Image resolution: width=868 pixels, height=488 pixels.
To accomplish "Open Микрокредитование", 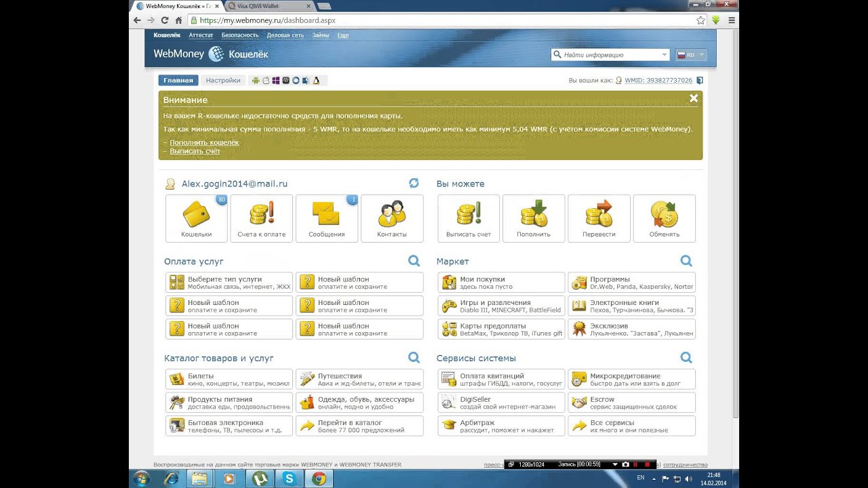I will click(631, 379).
